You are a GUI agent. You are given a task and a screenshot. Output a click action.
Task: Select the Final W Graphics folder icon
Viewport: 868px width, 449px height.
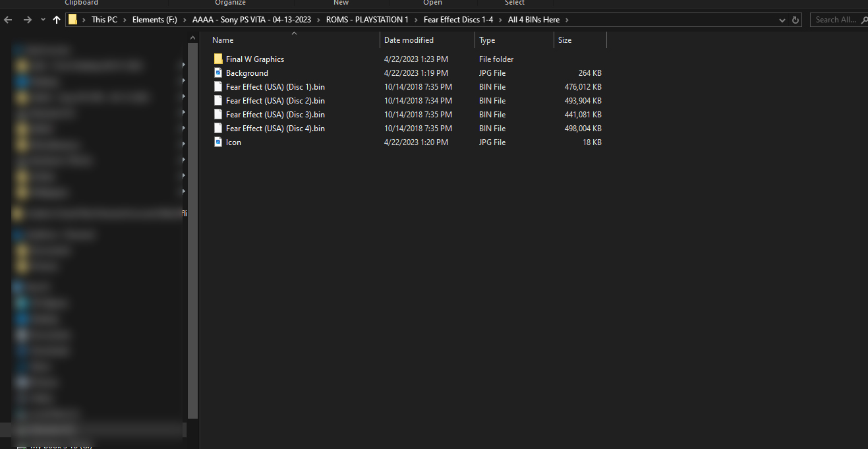[x=218, y=59]
